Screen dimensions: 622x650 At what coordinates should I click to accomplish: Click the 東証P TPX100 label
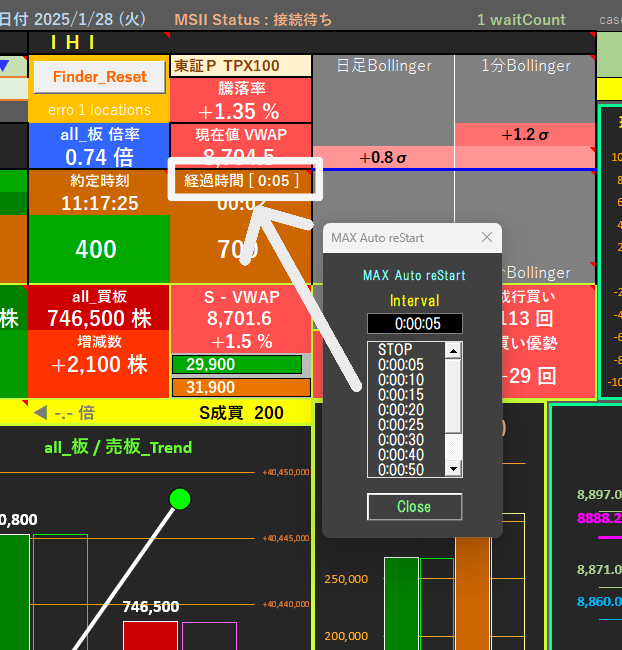coord(241,66)
